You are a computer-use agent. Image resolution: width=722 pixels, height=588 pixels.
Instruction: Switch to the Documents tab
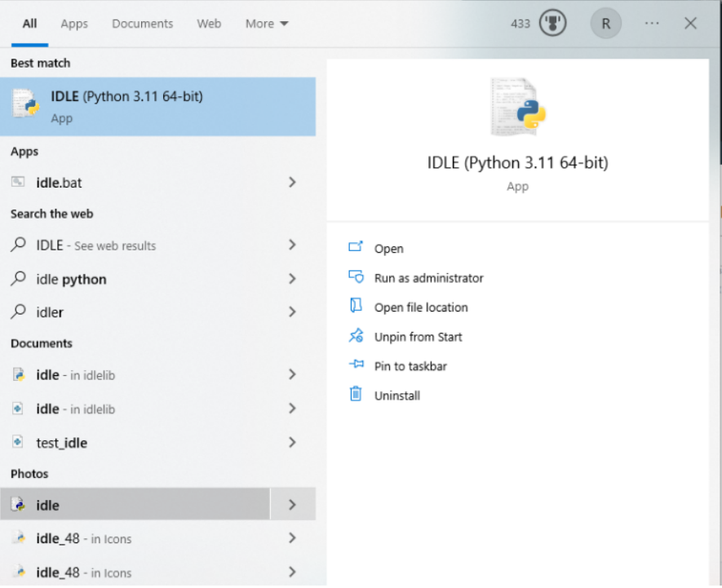142,24
